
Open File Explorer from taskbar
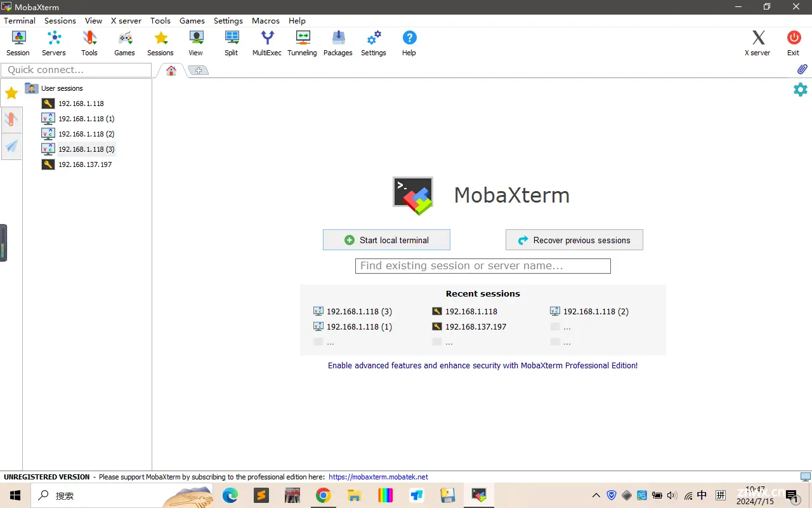point(354,495)
